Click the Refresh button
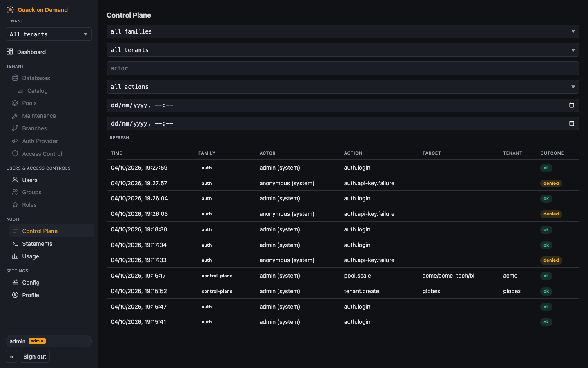This screenshot has width=588, height=368. [x=119, y=138]
